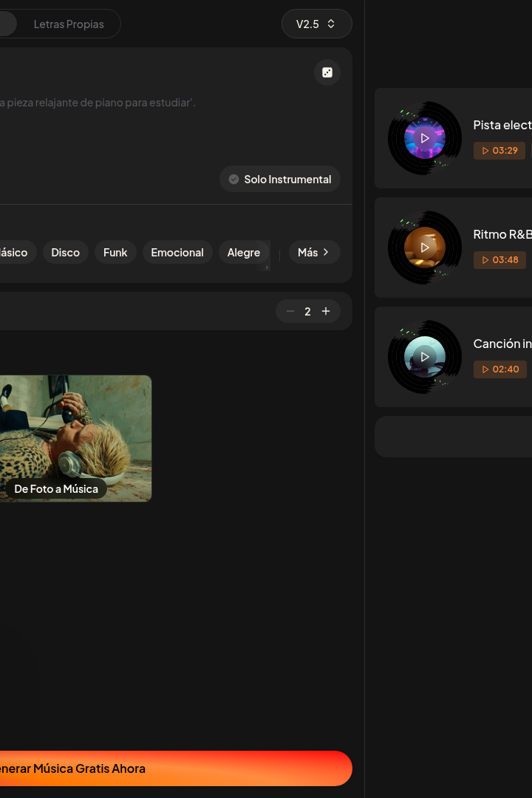Click the 03:48 duration play badge

(500, 260)
